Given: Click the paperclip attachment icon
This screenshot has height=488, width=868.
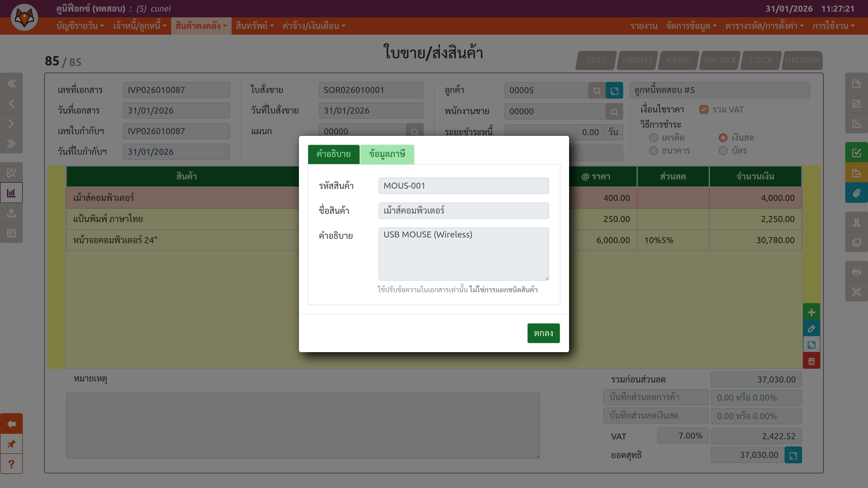Looking at the screenshot, I should (x=856, y=193).
